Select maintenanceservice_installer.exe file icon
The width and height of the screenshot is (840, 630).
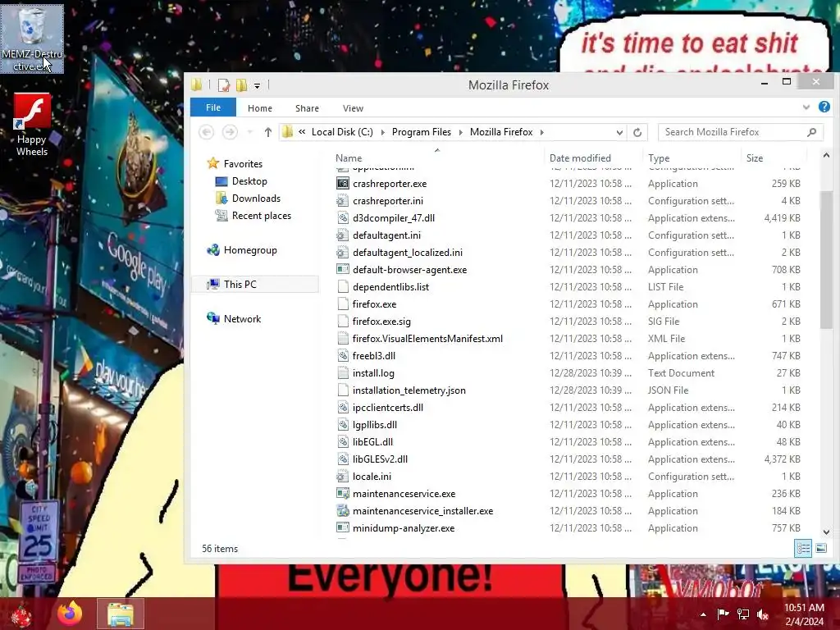343,511
